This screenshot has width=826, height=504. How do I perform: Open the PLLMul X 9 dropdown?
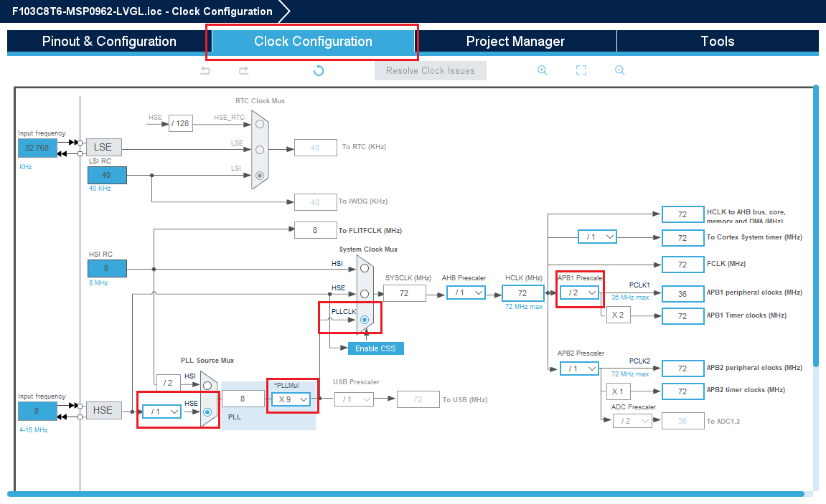pos(291,399)
